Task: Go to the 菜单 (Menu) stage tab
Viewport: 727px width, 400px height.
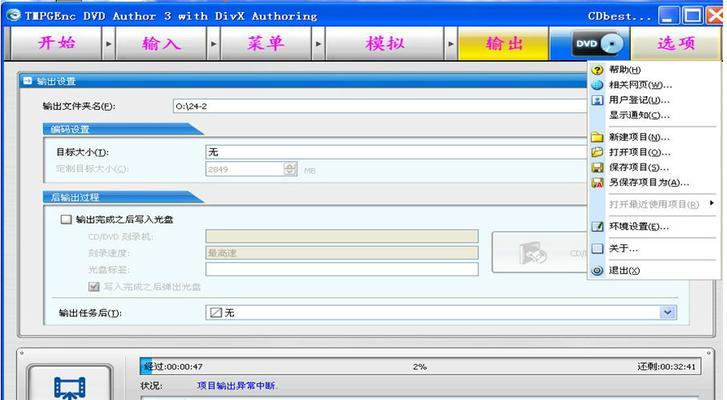Action: tap(266, 44)
